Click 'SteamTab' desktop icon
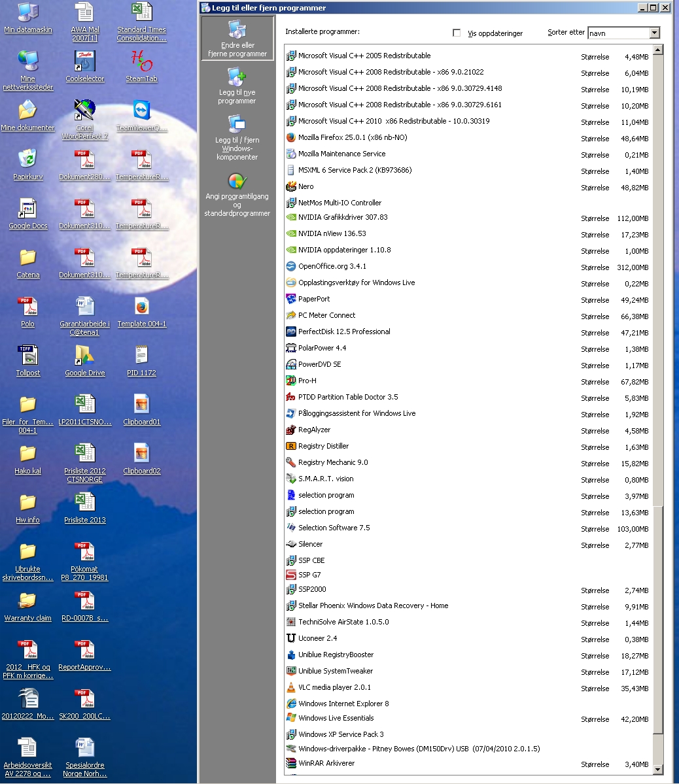Image resolution: width=679 pixels, height=784 pixels. [141, 67]
